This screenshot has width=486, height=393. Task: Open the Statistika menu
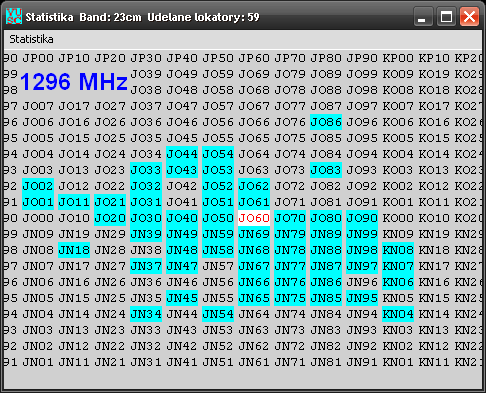(x=31, y=39)
